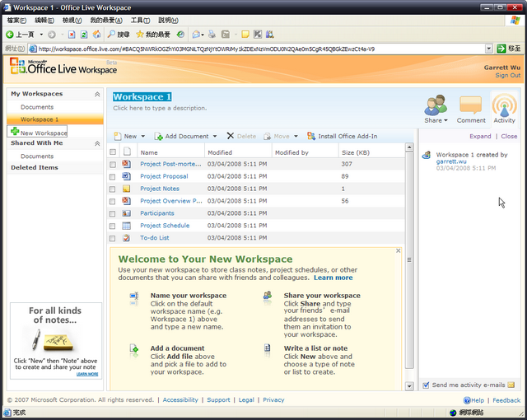The image size is (527, 420).
Task: Open the Share people icon
Action: pos(436,105)
